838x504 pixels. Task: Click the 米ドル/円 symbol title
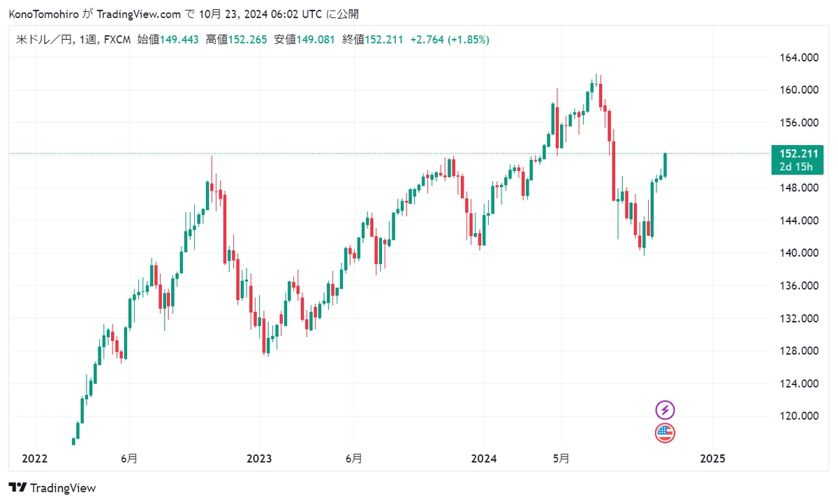[x=43, y=40]
